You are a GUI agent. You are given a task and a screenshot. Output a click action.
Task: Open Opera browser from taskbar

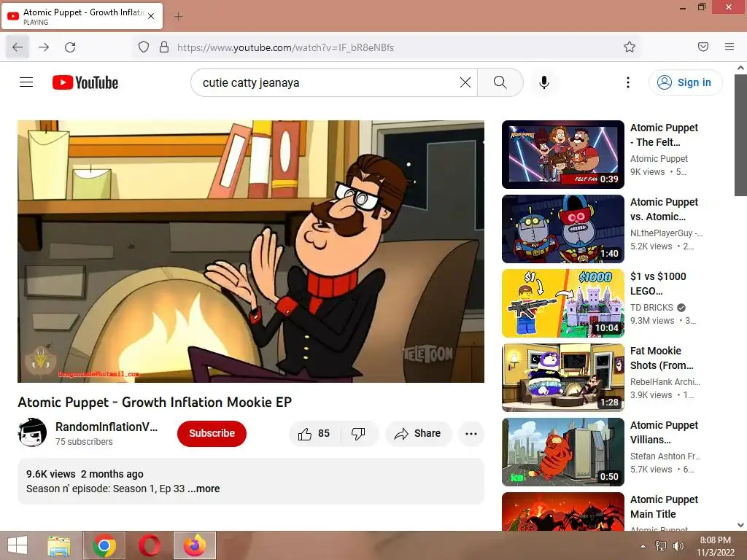coord(150,545)
